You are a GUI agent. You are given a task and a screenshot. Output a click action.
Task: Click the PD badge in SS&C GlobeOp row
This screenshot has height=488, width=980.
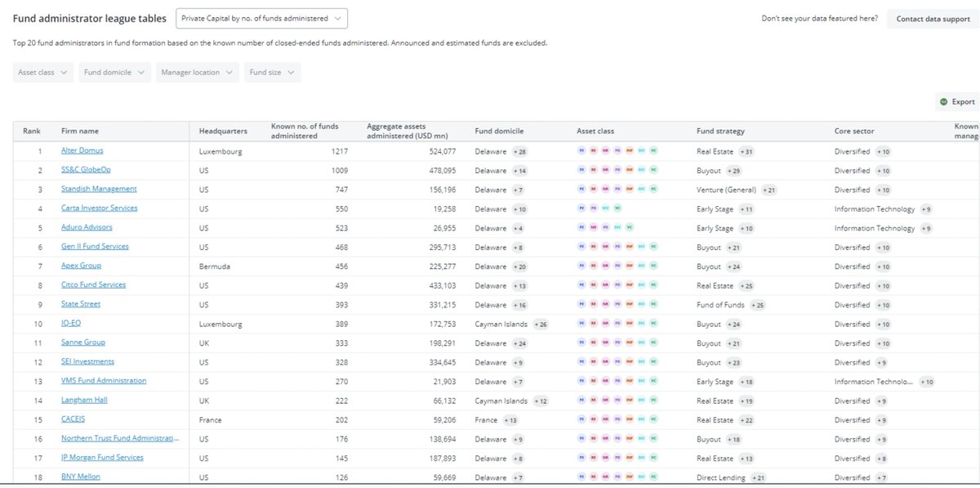point(617,170)
